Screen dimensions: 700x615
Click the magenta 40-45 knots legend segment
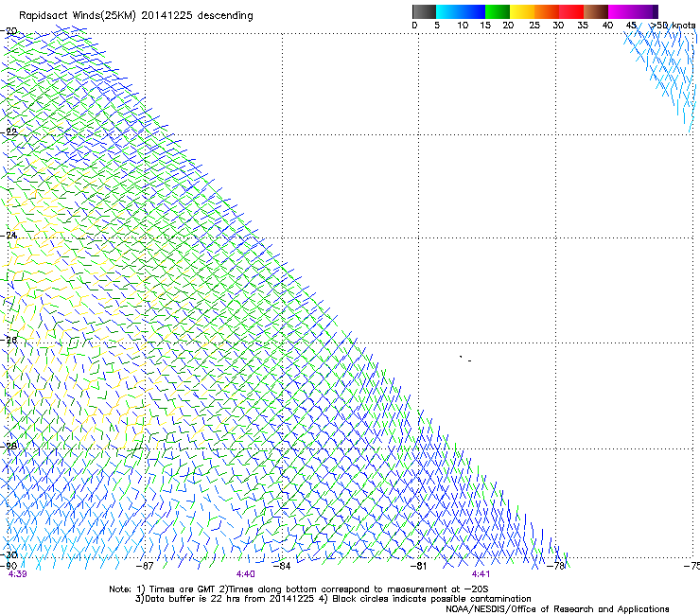[x=621, y=11]
